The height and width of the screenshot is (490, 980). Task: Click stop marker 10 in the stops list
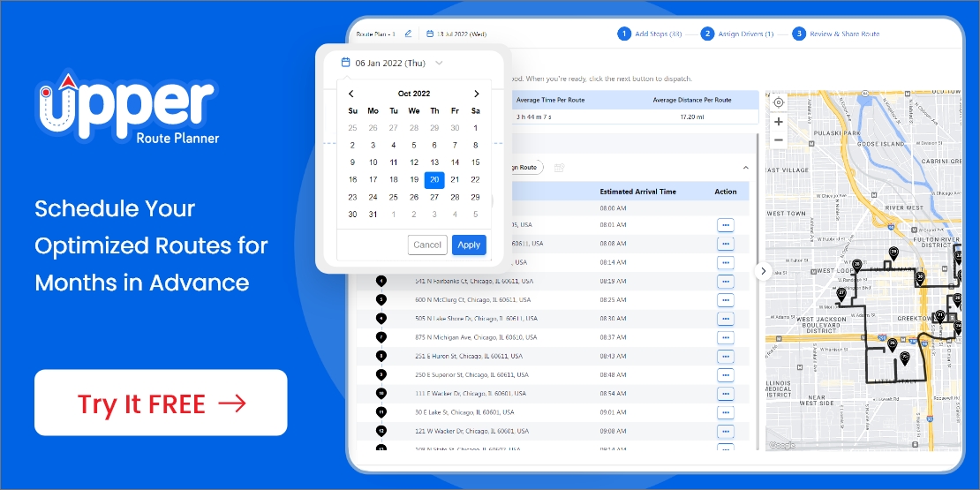pyautogui.click(x=381, y=394)
